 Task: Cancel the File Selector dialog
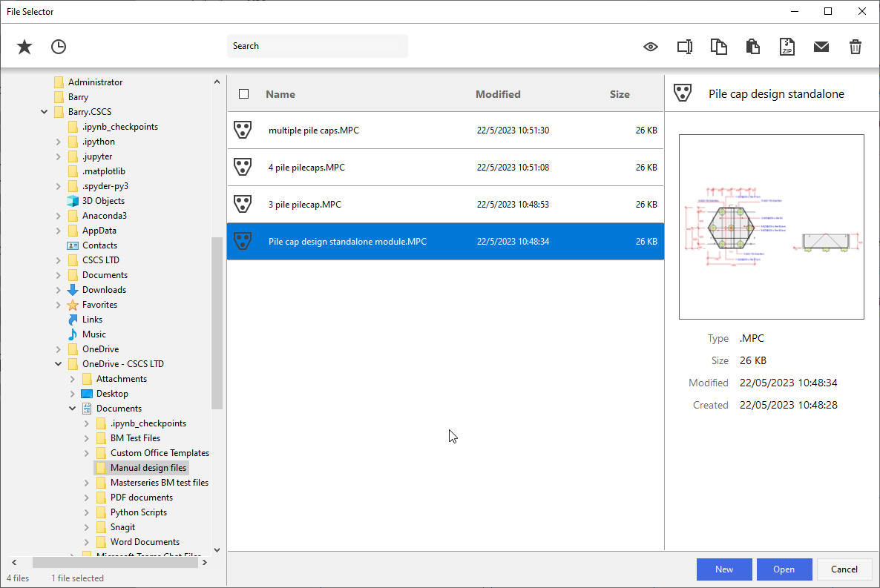844,569
